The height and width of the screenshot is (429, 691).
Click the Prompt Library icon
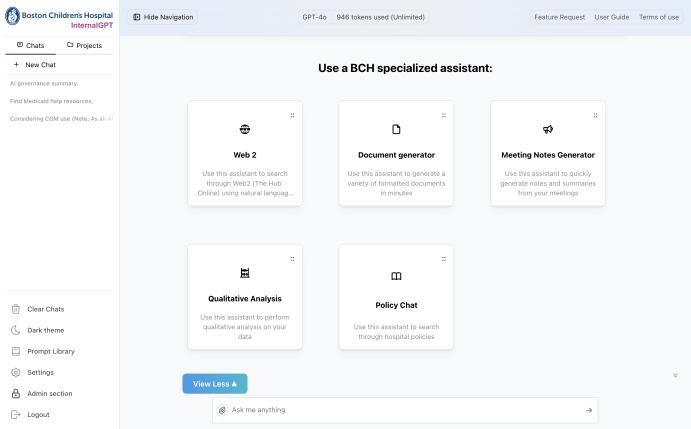[x=16, y=351]
